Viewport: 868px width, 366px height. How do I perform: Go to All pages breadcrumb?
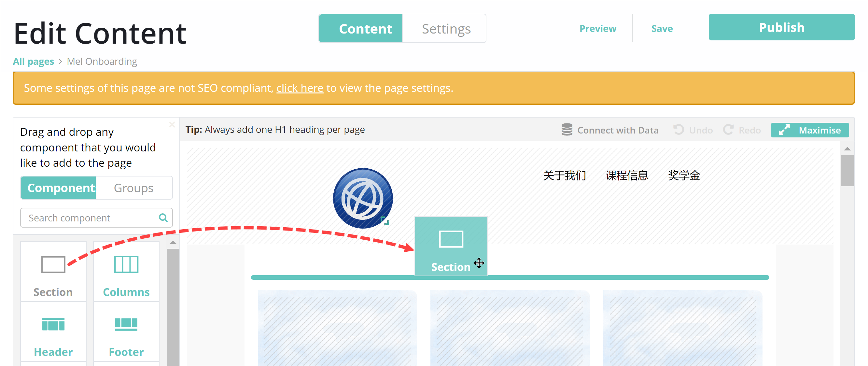33,61
